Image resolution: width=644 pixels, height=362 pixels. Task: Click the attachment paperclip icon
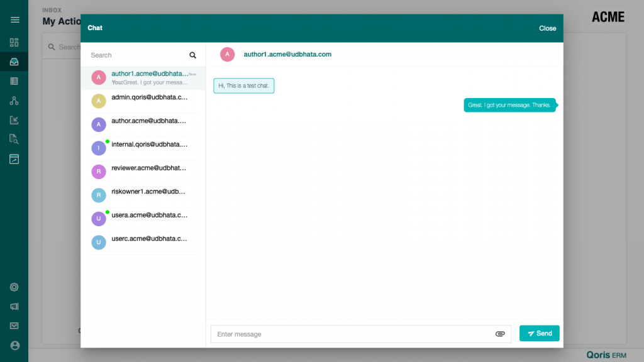[500, 334]
